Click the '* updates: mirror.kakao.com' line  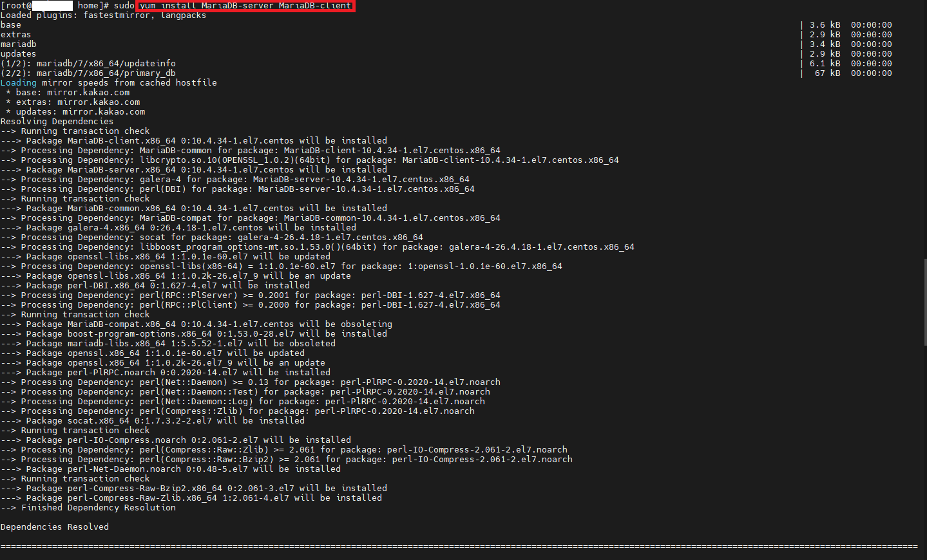pos(75,112)
